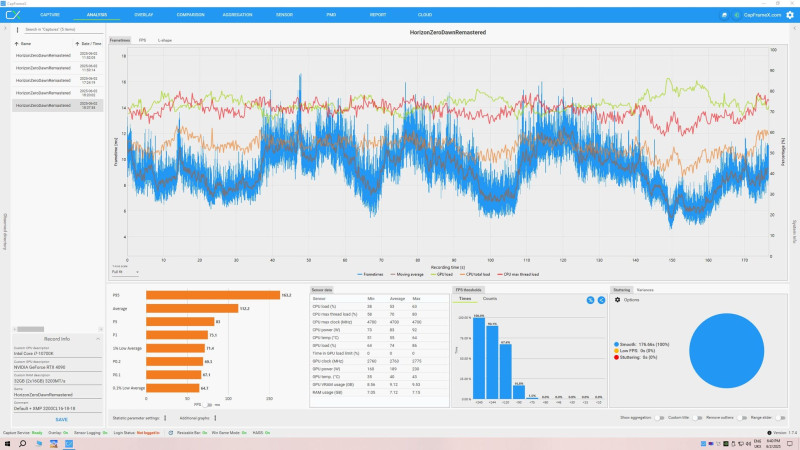Select the first HorizonZeroDawnRemastered capture
The height and width of the screenshot is (450, 800).
tap(58, 55)
